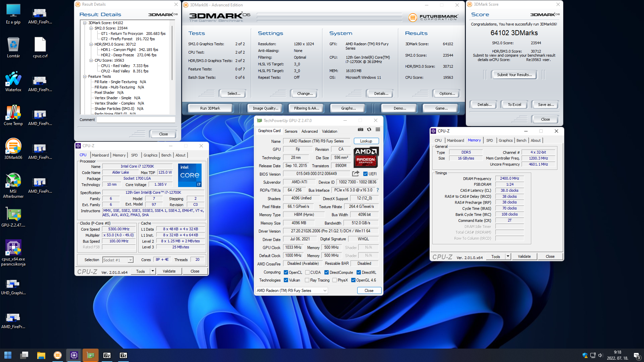Open SPD tab in right CPU-Z window
644x362 pixels.
pos(489,140)
